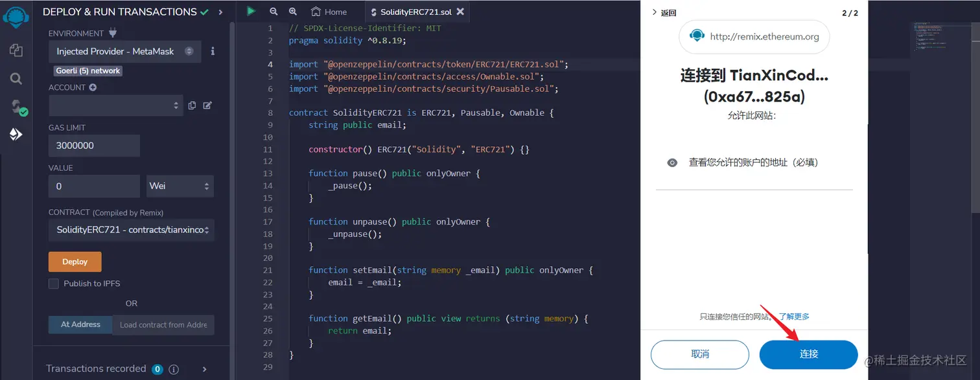Open the ACCOUNT selection dropdown
Viewport: 980px width, 380px height.
pyautogui.click(x=116, y=106)
